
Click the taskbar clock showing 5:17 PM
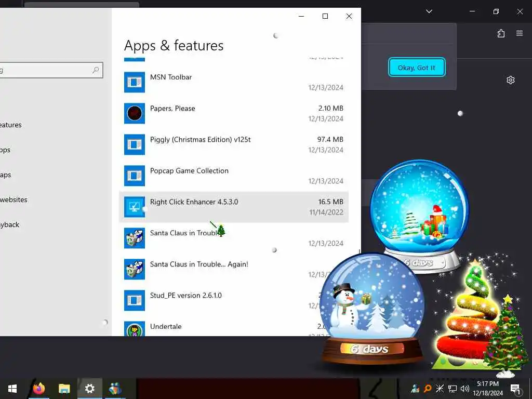point(488,389)
